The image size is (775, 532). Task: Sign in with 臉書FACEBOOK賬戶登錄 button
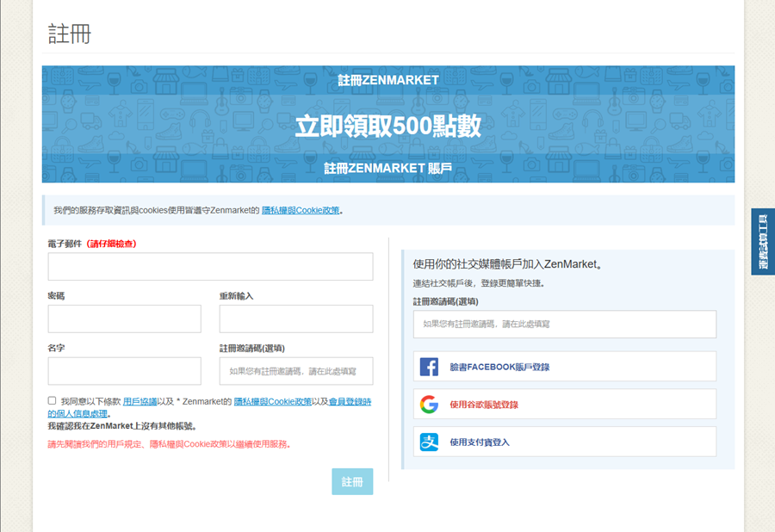point(564,367)
